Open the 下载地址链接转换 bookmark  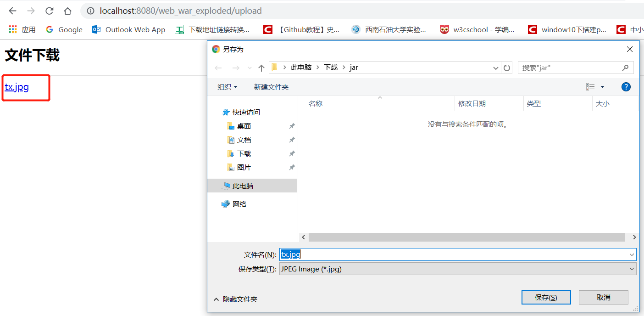coord(212,29)
